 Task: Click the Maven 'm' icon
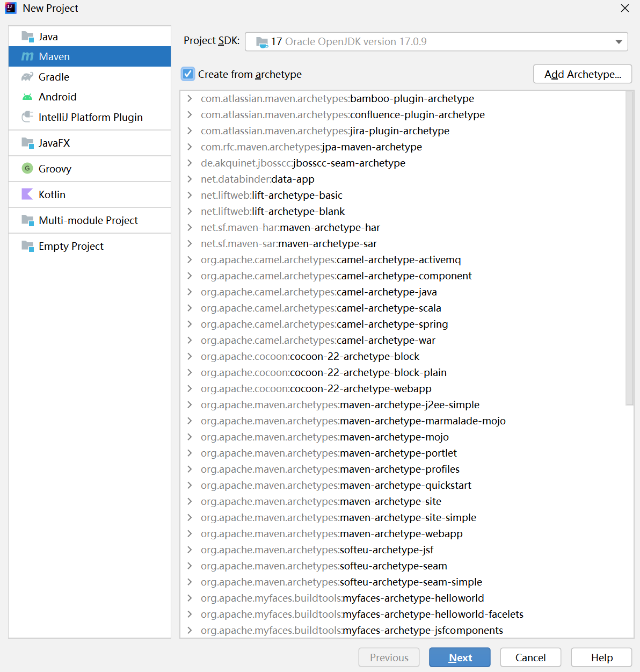click(27, 56)
